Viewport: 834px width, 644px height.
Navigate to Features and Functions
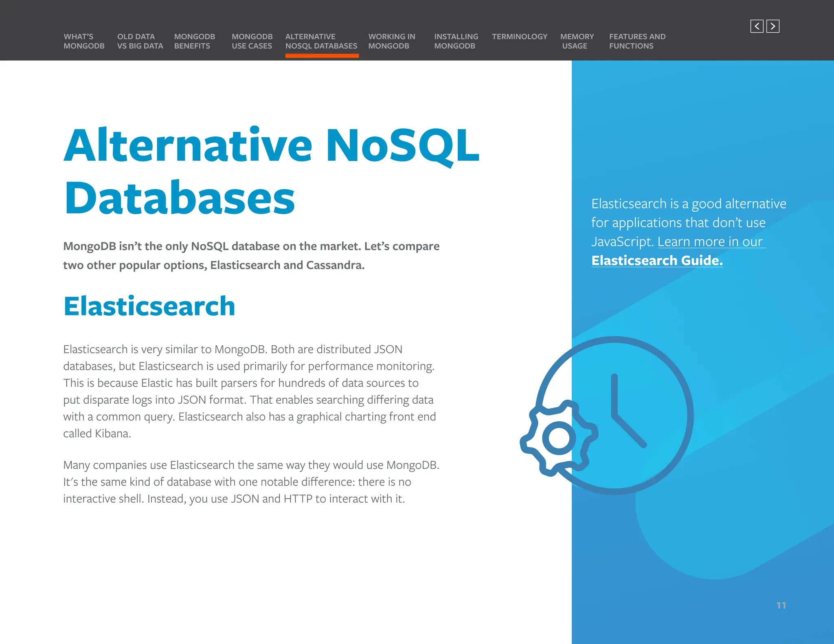coord(637,41)
